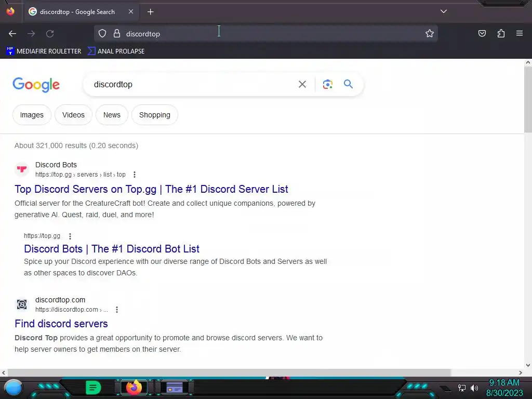This screenshot has height=399, width=532.
Task: Click the About 321,000 results text
Action: [x=76, y=145]
